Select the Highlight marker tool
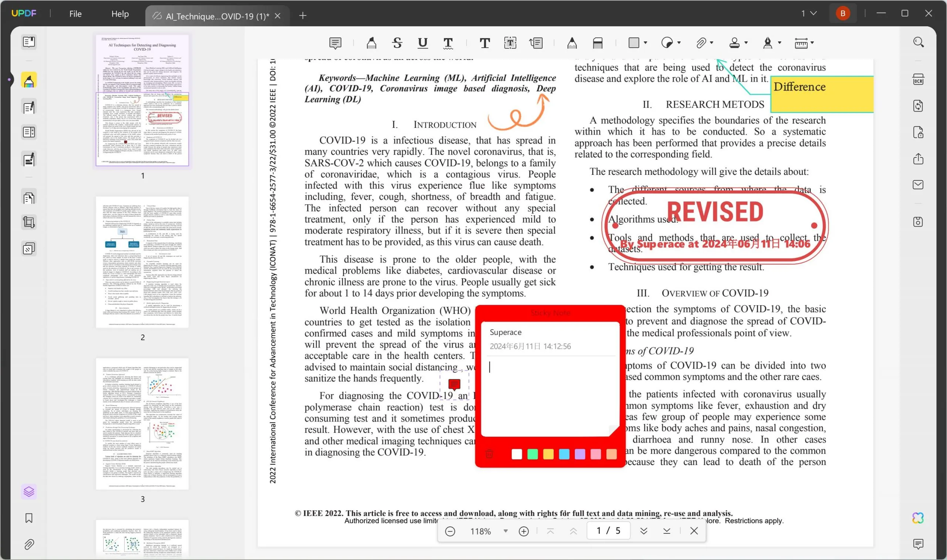947x560 pixels. 371,43
